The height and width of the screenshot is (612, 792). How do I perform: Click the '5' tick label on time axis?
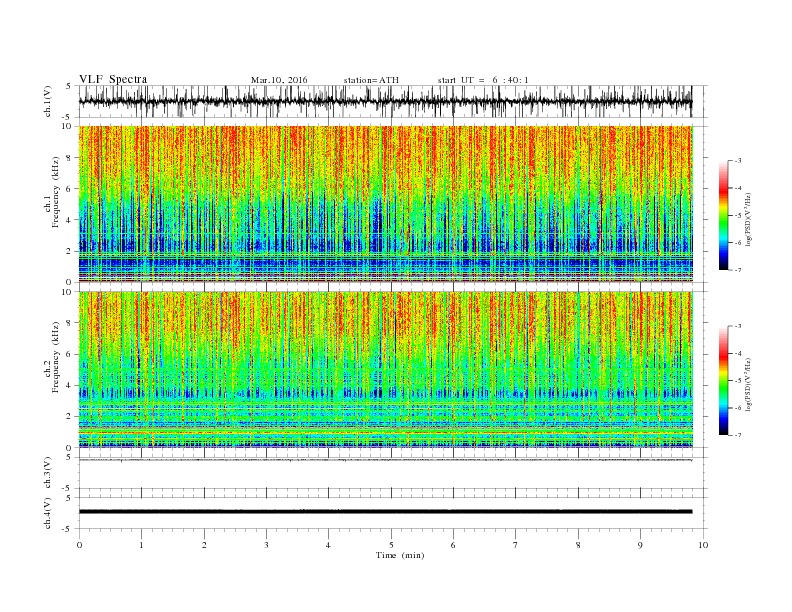click(x=391, y=545)
